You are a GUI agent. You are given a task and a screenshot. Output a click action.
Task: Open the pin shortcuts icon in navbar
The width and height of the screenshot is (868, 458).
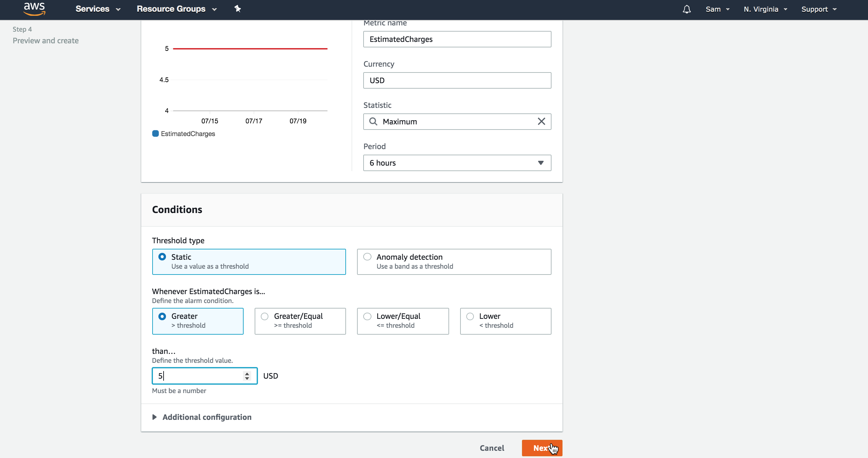pyautogui.click(x=237, y=9)
